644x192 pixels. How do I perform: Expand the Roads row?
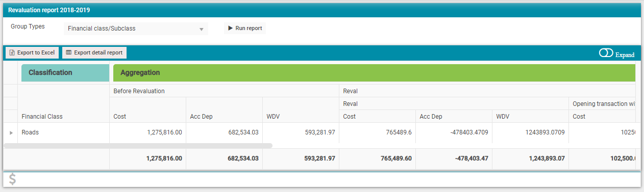click(11, 132)
